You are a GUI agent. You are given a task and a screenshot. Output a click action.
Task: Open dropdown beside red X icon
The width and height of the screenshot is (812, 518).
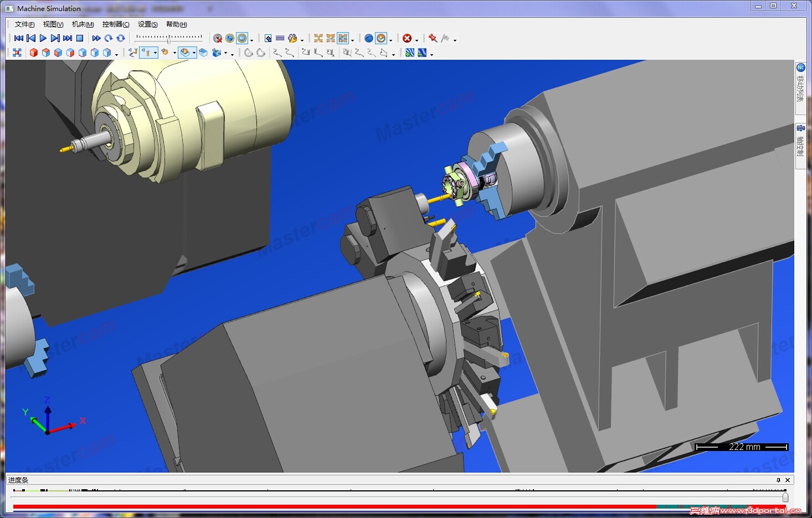tap(417, 39)
